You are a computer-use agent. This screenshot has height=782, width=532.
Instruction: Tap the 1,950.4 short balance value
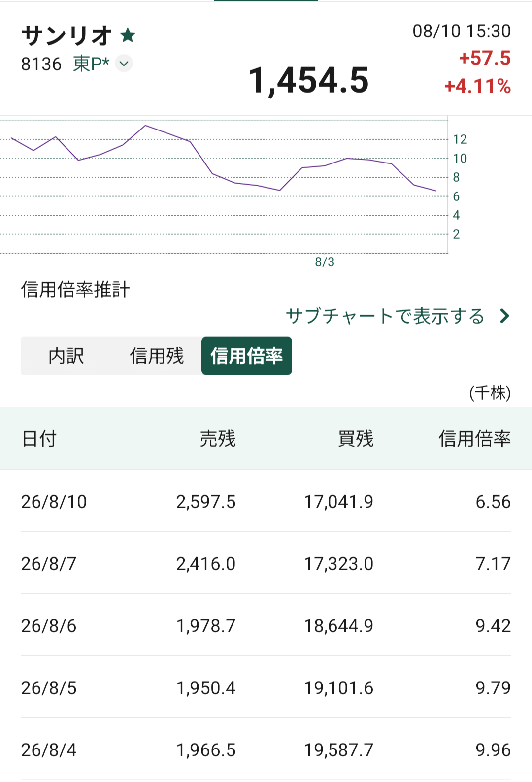pyautogui.click(x=206, y=688)
